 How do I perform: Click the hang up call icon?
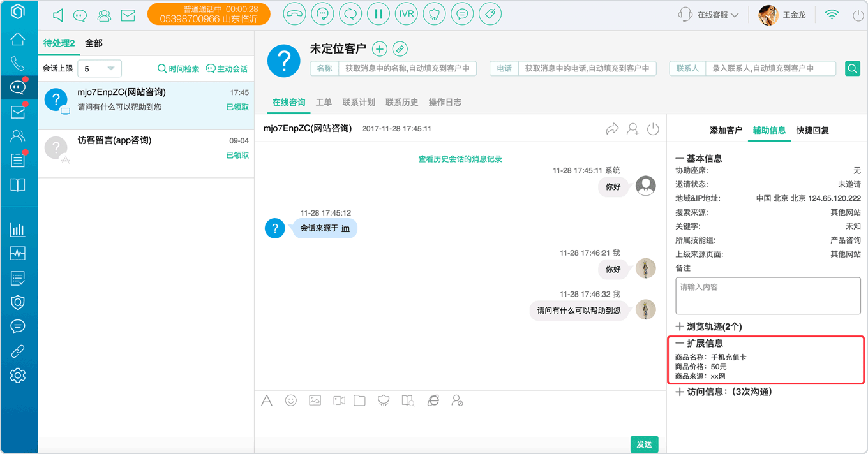[x=294, y=13]
